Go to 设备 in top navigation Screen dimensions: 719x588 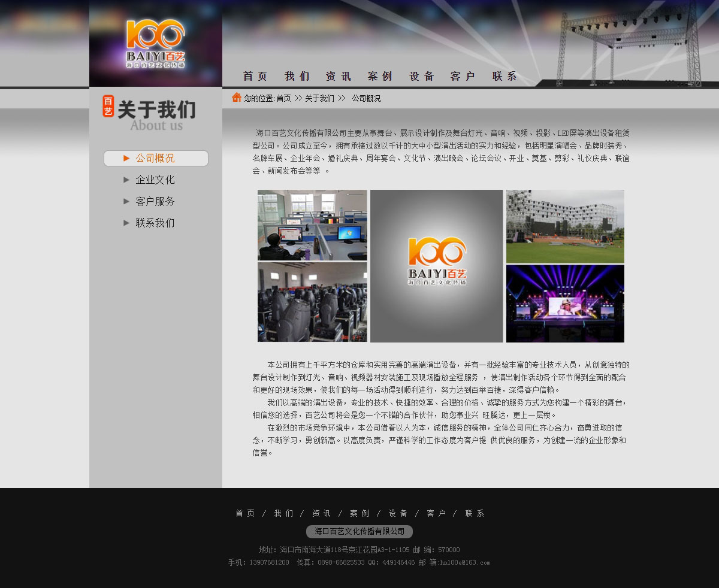pos(422,77)
